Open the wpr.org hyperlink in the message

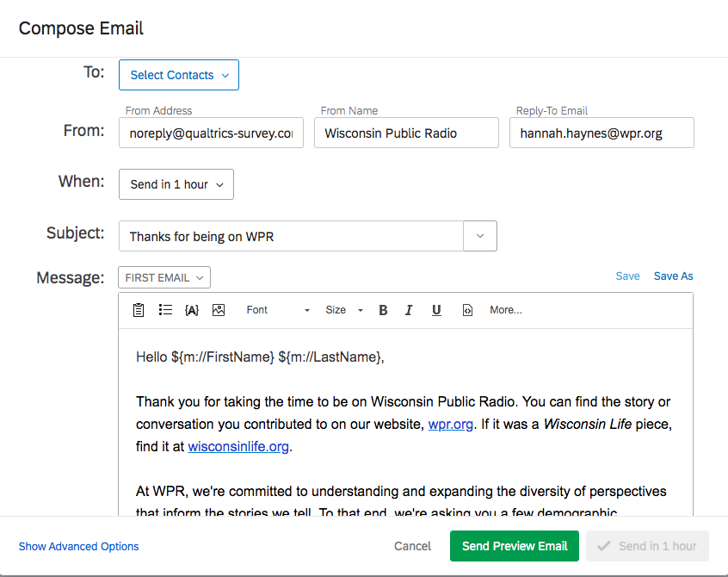click(450, 425)
